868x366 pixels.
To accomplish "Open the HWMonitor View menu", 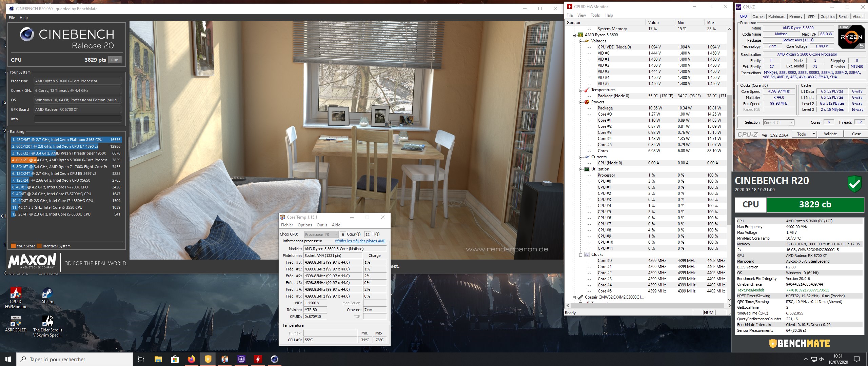I will (x=581, y=15).
